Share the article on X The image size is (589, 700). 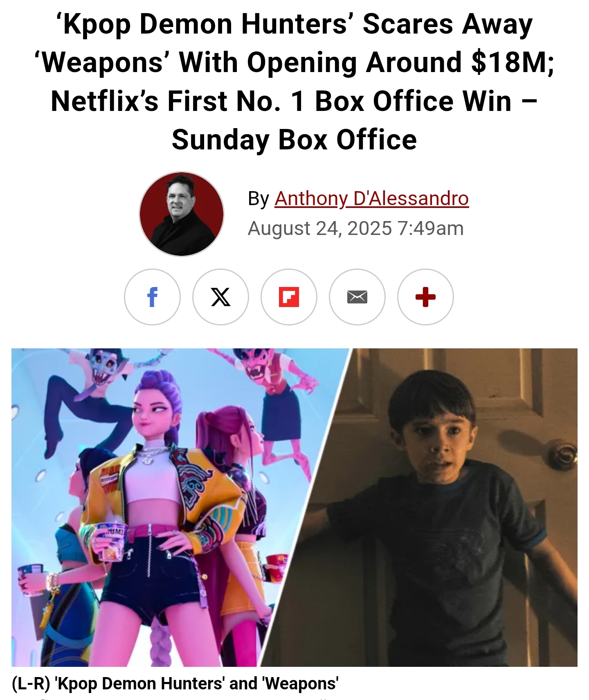220,297
